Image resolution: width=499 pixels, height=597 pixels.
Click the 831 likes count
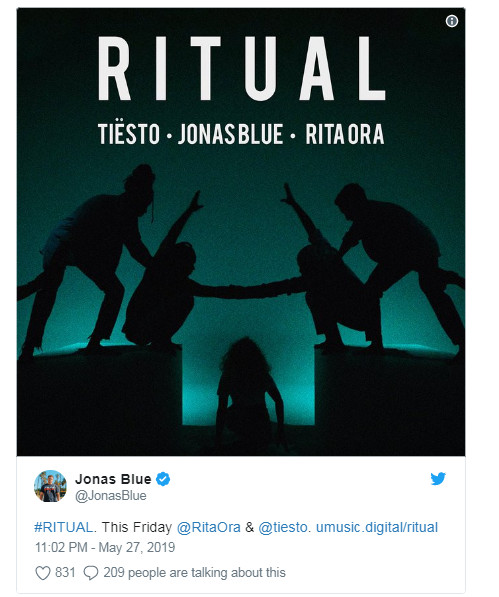65,572
